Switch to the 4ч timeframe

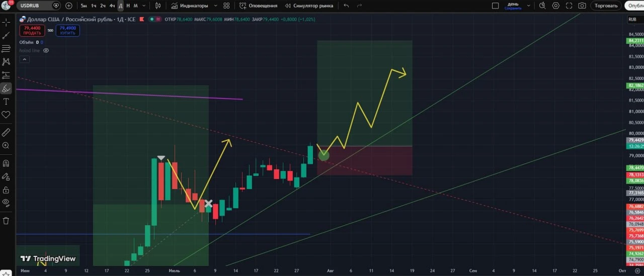(112, 6)
